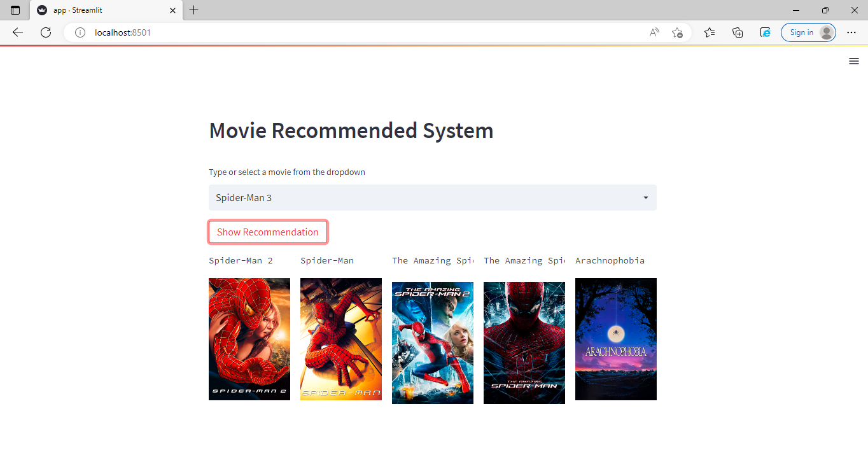Click the read aloud icon in address bar
The width and height of the screenshot is (868, 462).
pyautogui.click(x=654, y=32)
